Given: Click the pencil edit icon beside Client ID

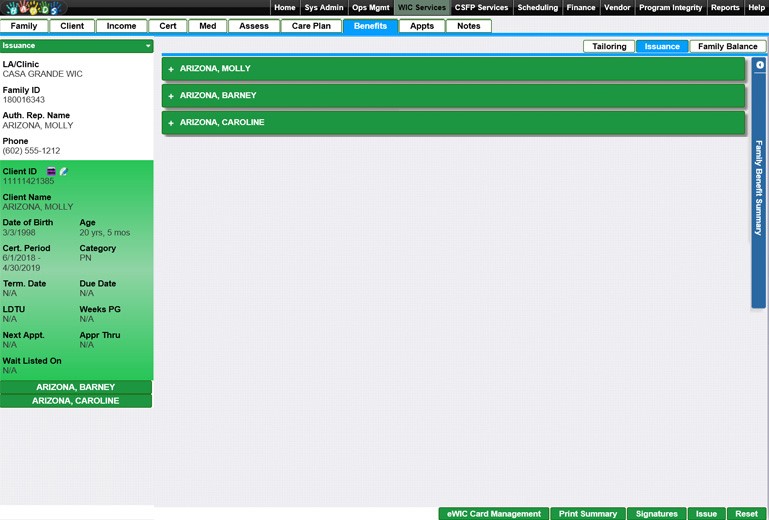Looking at the screenshot, I should tap(63, 172).
